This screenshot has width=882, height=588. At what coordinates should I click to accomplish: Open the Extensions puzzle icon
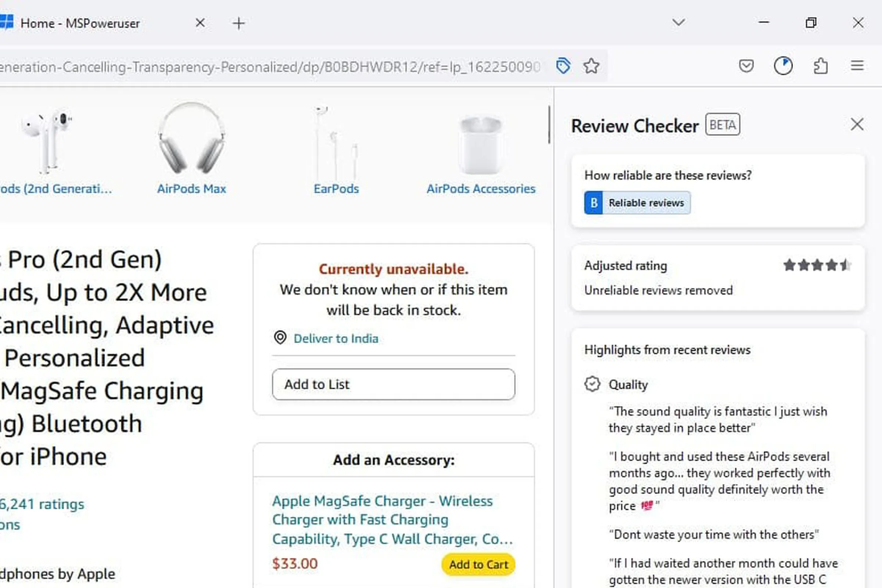(821, 66)
